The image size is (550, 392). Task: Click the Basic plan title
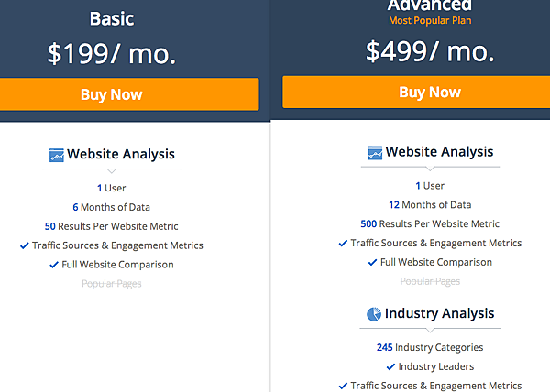click(x=112, y=19)
